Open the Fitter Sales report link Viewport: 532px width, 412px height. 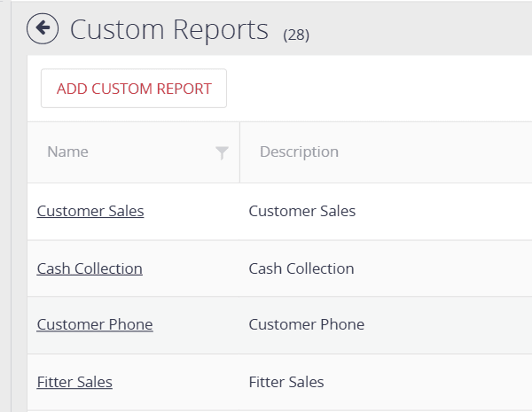coord(74,382)
